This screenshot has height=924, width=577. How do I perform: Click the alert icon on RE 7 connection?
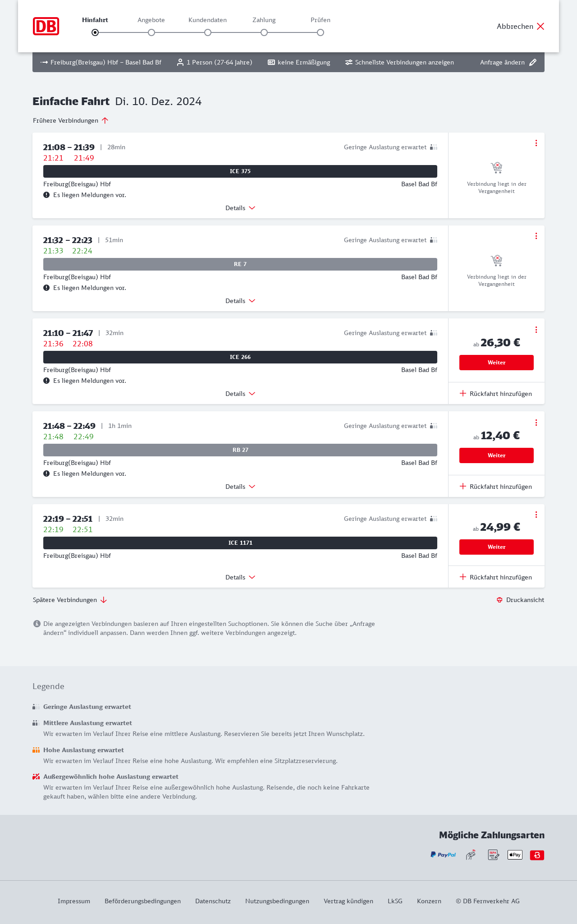click(46, 288)
